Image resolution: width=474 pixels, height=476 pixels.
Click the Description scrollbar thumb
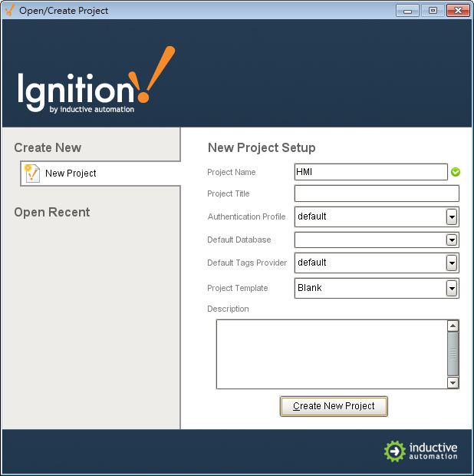453,354
